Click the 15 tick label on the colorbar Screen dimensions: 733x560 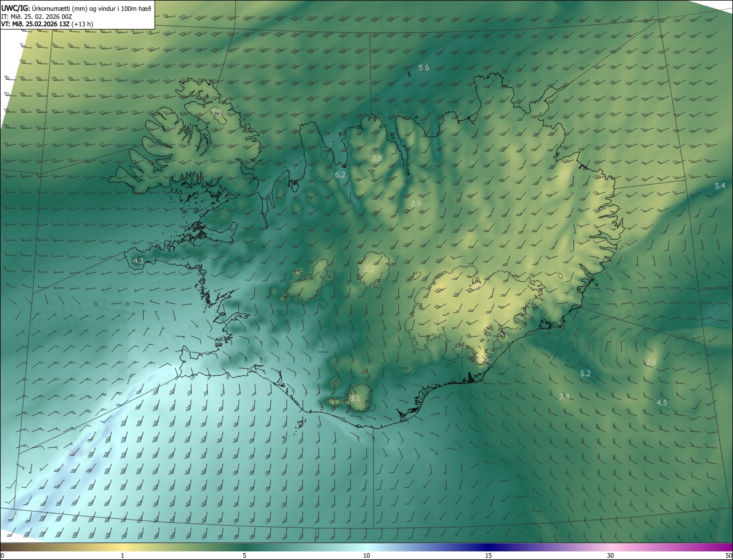click(488, 555)
